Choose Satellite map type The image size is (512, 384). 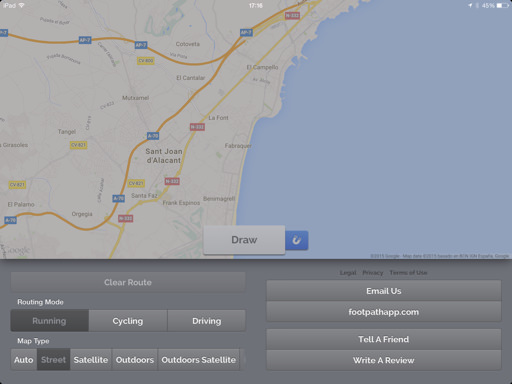[91, 360]
